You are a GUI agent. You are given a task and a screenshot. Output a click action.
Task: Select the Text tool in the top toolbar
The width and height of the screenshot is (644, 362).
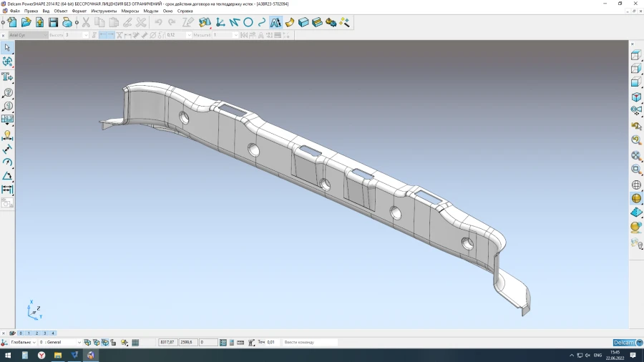[x=275, y=22]
